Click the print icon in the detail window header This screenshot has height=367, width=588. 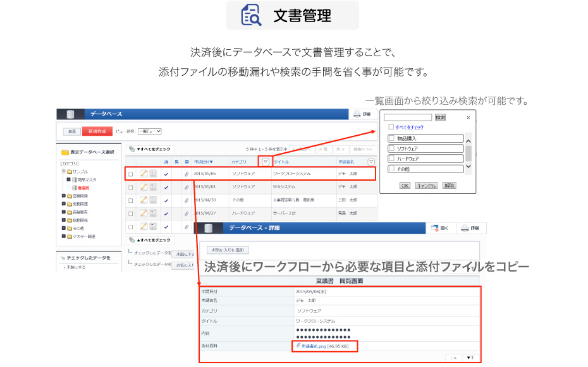click(x=465, y=228)
